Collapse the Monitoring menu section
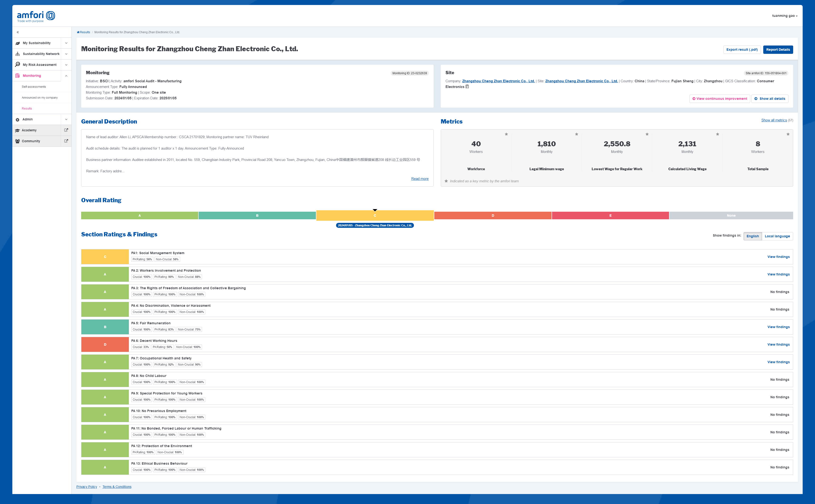 [66, 76]
